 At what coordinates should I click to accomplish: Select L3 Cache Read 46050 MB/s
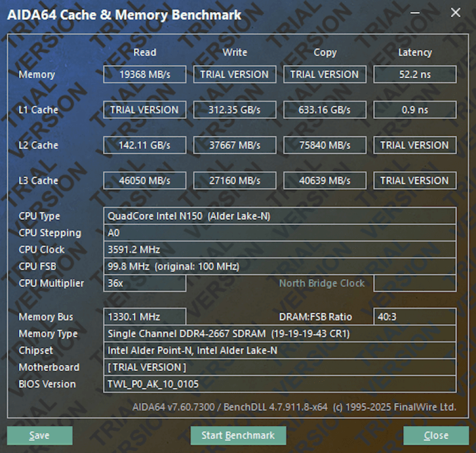tap(145, 180)
